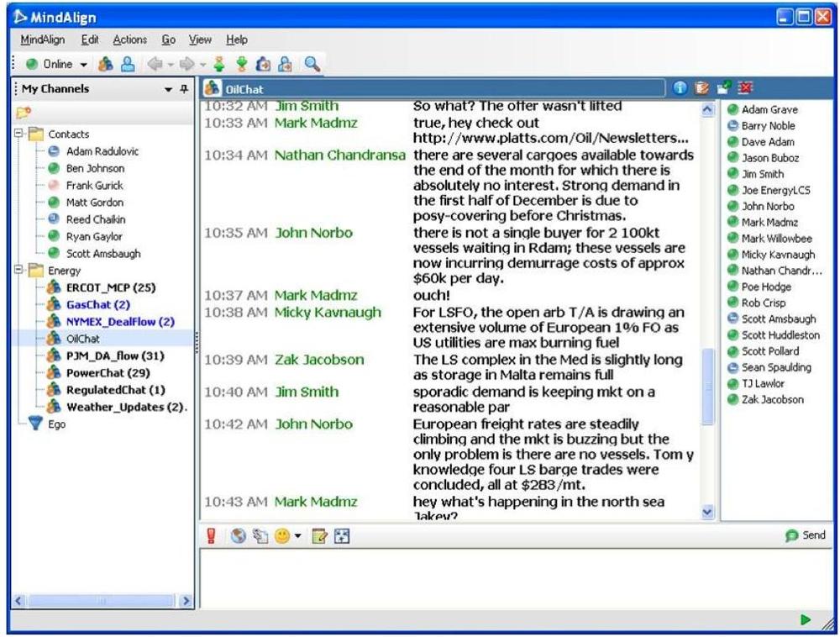The width and height of the screenshot is (840, 637).
Task: Open the MindAlign menu
Action: (x=42, y=39)
